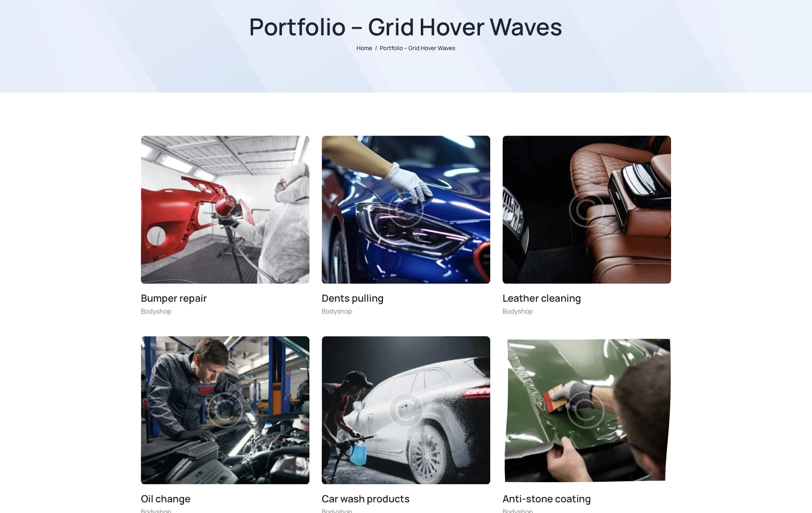Open the Leather cleaning thumbnail image
This screenshot has height=513, width=812.
(x=587, y=210)
